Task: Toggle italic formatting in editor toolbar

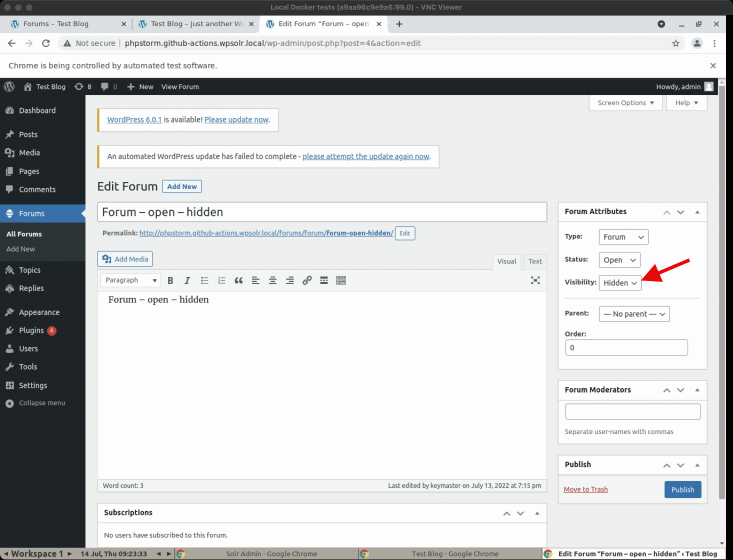Action: (x=187, y=280)
